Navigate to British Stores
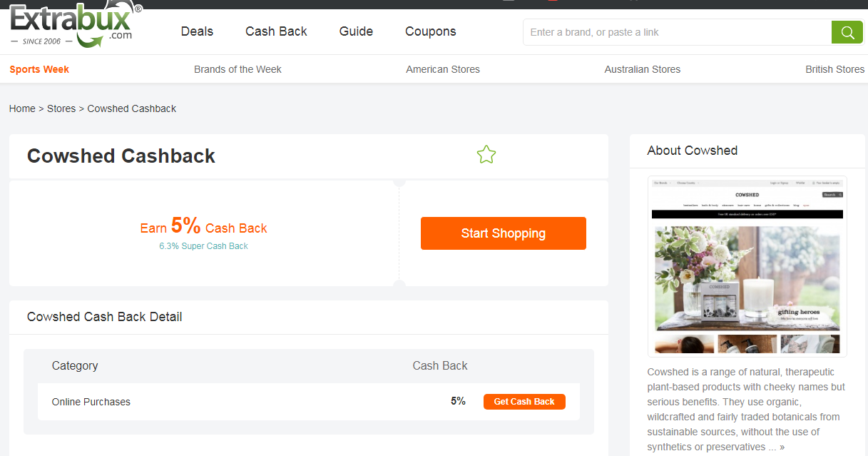Image resolution: width=868 pixels, height=456 pixels. point(834,69)
